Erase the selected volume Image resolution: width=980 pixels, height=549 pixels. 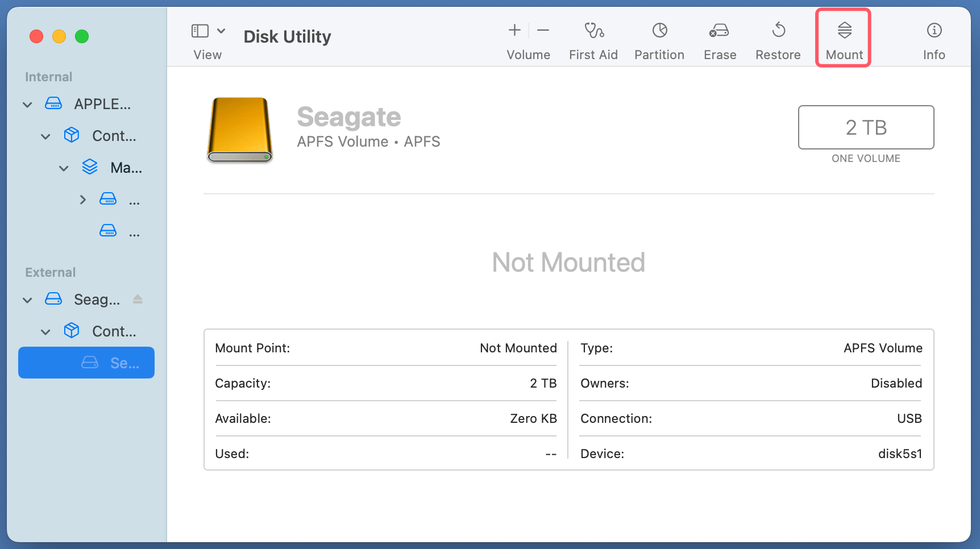click(x=719, y=37)
